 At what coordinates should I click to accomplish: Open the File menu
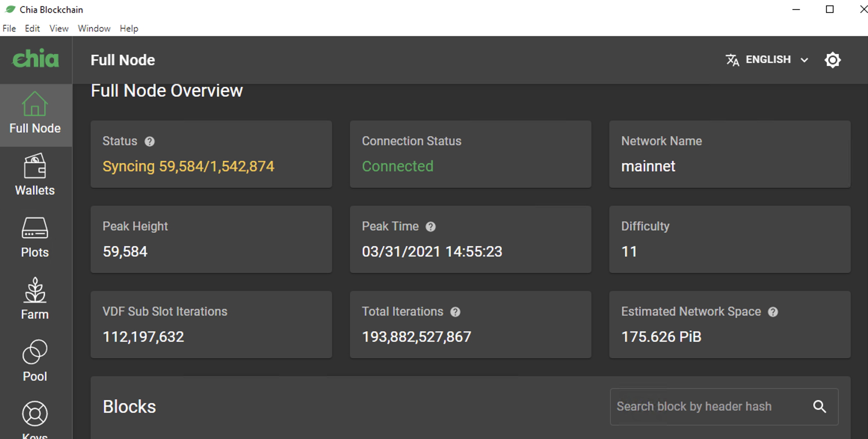(9, 28)
